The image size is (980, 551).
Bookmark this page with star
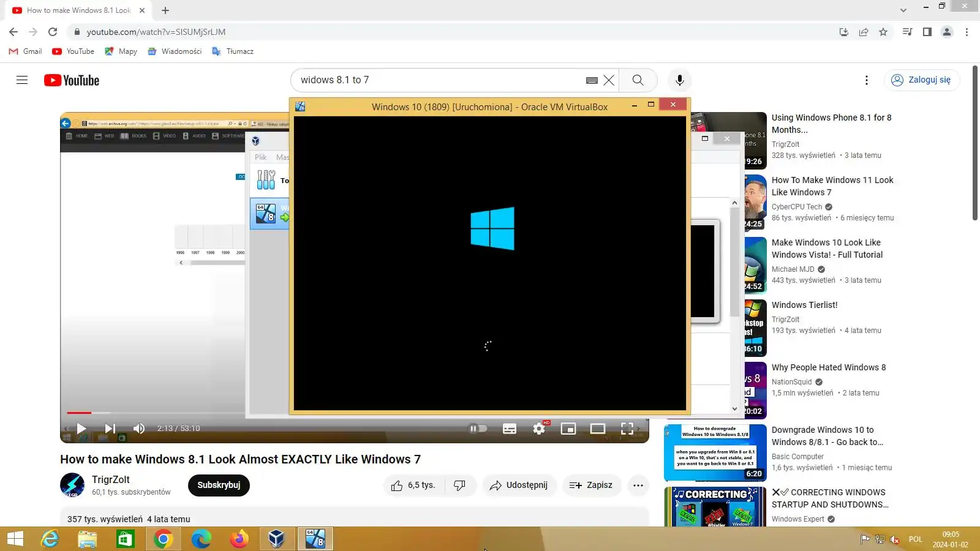883,32
